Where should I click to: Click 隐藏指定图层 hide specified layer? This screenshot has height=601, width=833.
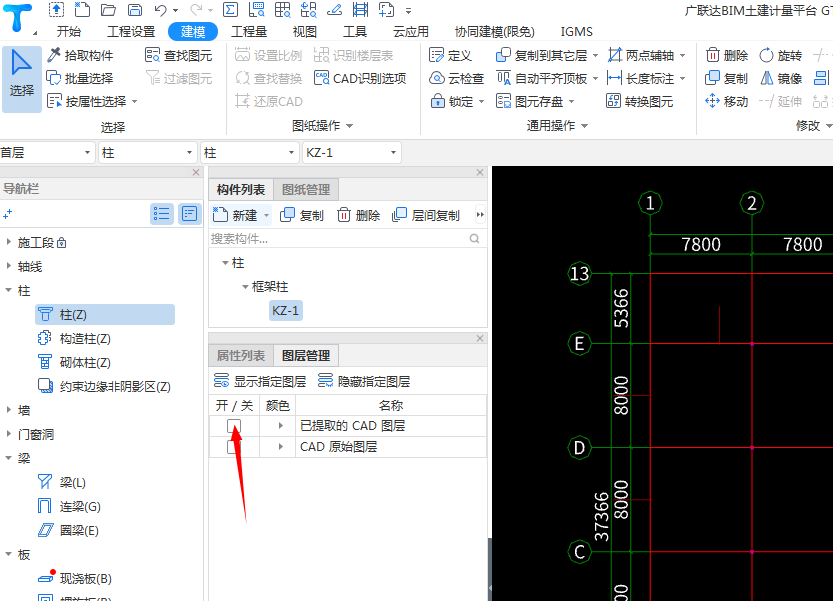pyautogui.click(x=364, y=381)
